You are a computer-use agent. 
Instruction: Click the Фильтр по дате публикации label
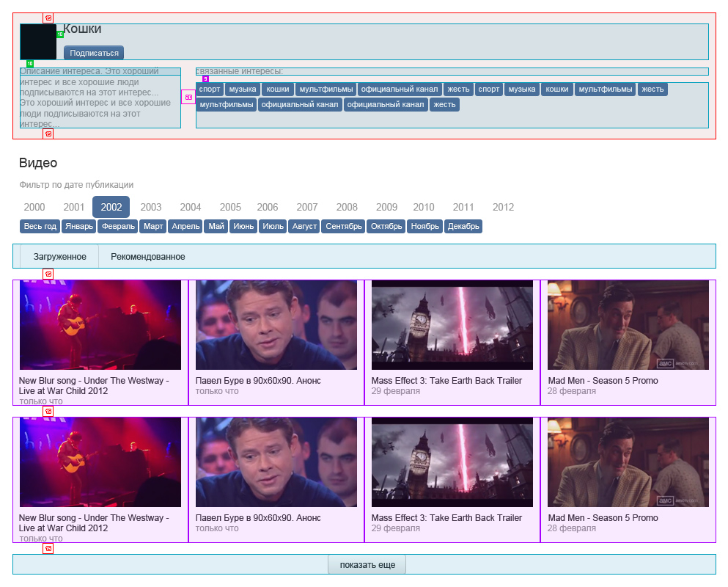pos(76,184)
